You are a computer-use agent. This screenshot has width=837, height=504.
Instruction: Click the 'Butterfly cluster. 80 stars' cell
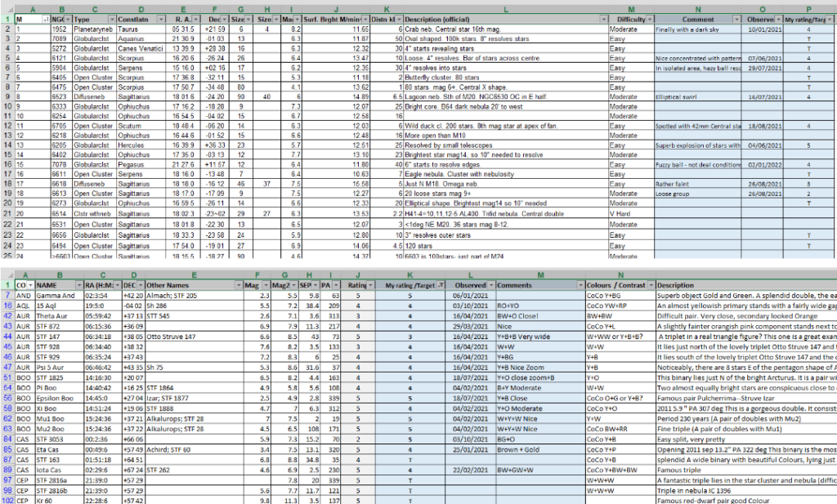tap(505, 78)
